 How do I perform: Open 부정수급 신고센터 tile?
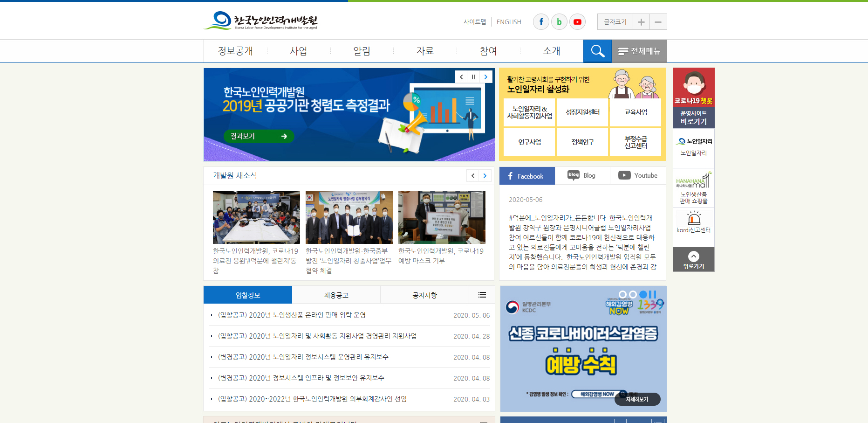point(636,142)
